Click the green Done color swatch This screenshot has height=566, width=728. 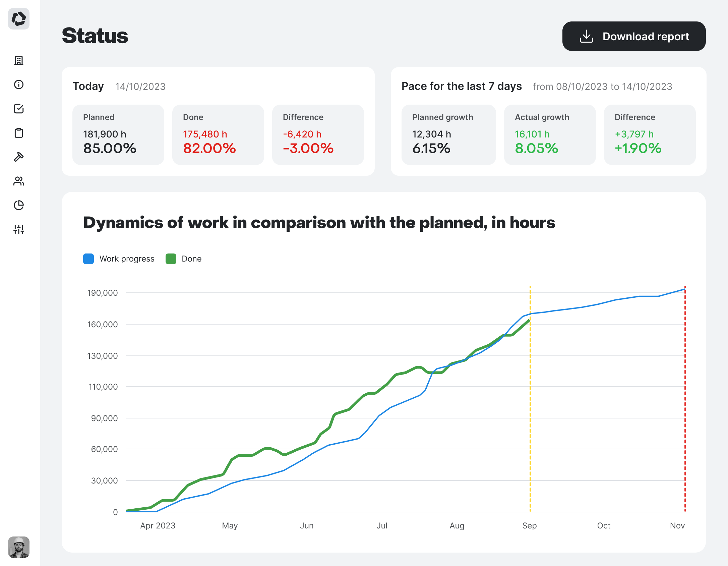pos(171,259)
